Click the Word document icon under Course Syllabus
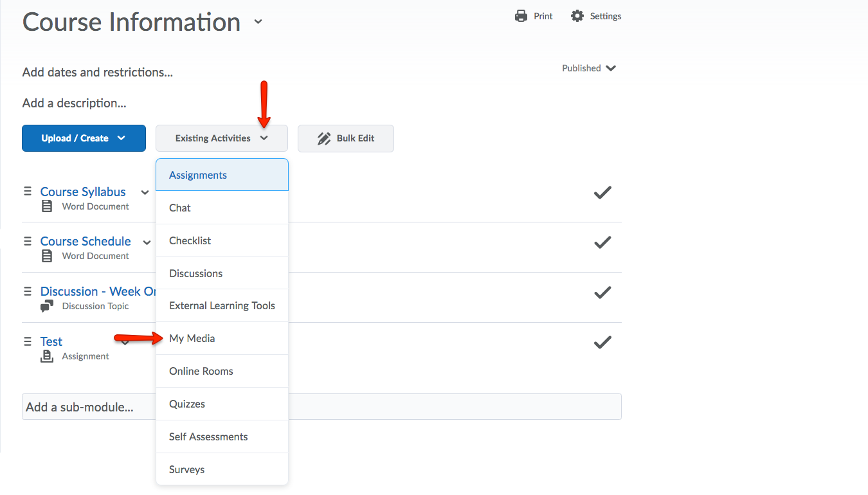 click(x=47, y=206)
